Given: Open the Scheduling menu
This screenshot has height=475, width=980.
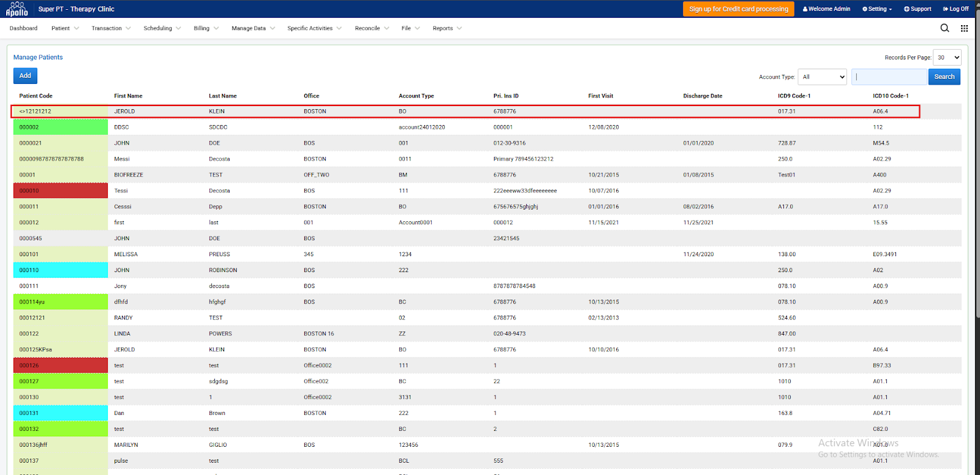Looking at the screenshot, I should [162, 28].
